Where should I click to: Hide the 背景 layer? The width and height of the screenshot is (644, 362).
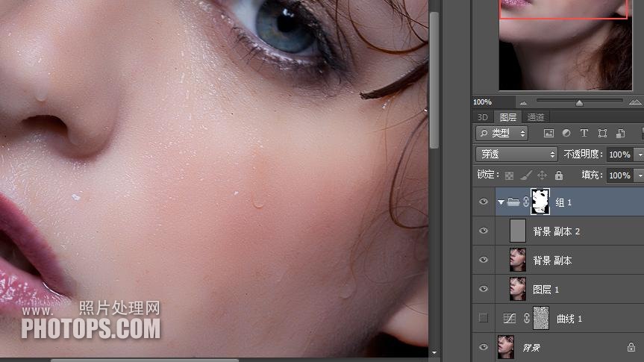pyautogui.click(x=484, y=347)
